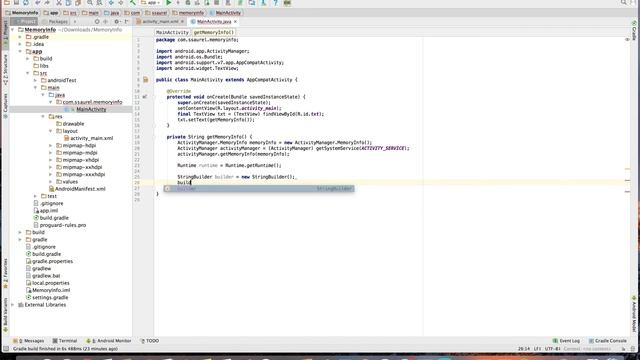Toggle the Gradle Console tool window
Image resolution: width=640 pixels, height=360 pixels.
click(607, 341)
